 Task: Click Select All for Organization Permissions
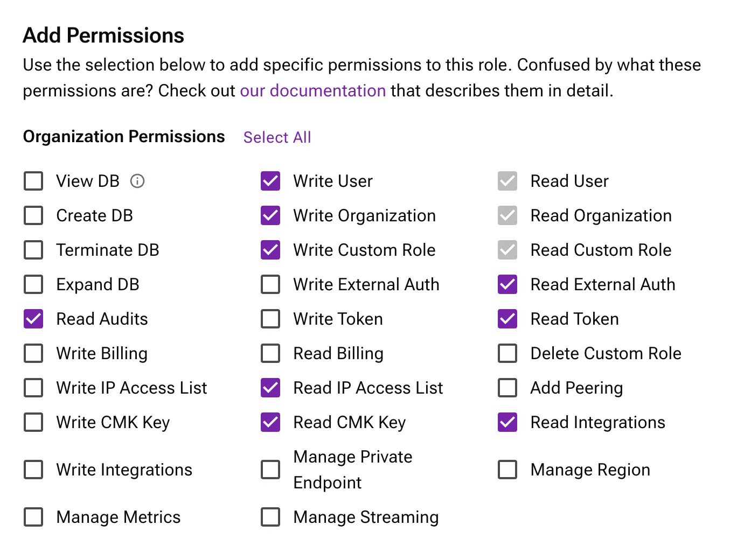(x=277, y=137)
